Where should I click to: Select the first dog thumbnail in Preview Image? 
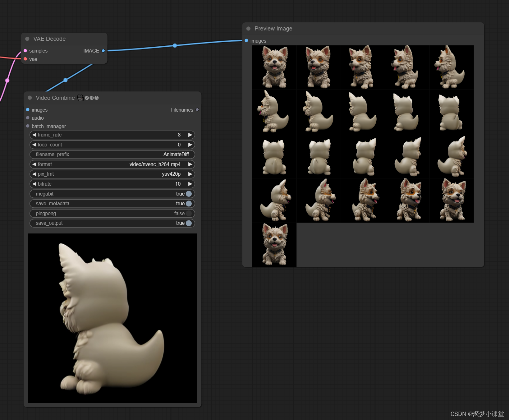(x=274, y=67)
